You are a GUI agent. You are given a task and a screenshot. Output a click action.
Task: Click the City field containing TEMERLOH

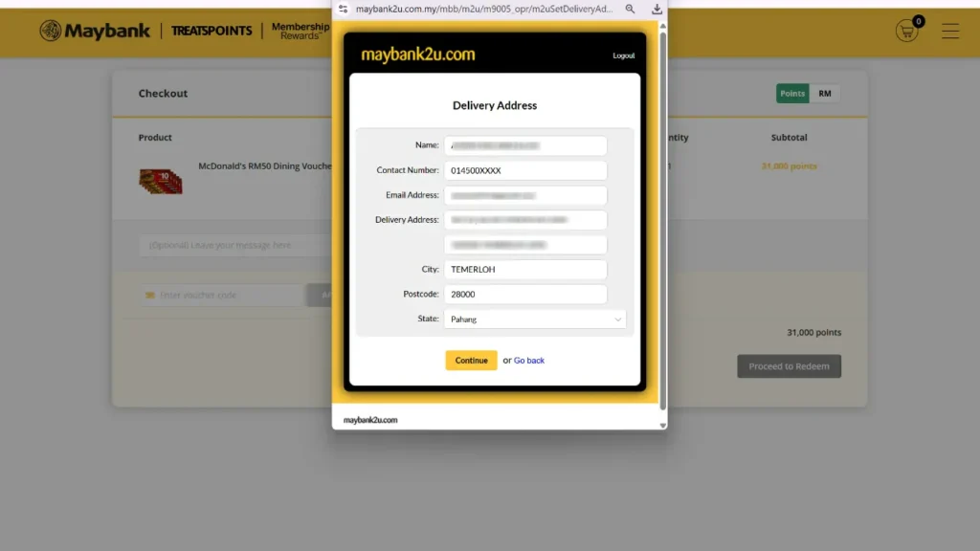(525, 269)
